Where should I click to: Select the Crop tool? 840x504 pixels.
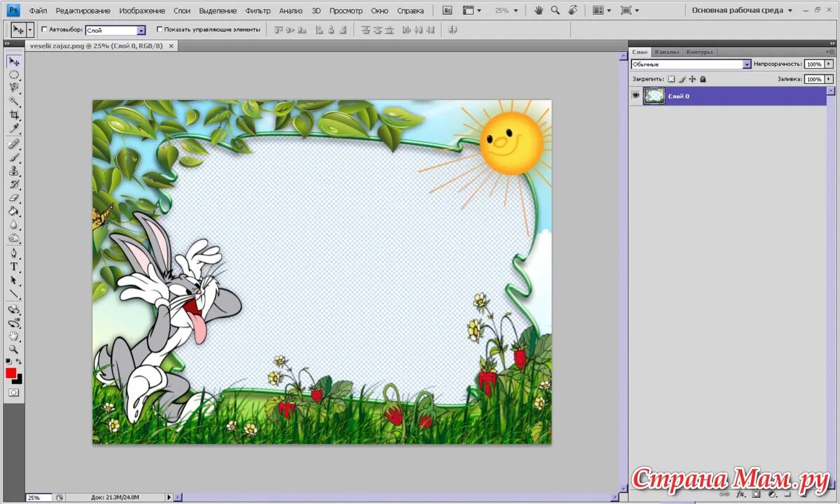pos(14,115)
